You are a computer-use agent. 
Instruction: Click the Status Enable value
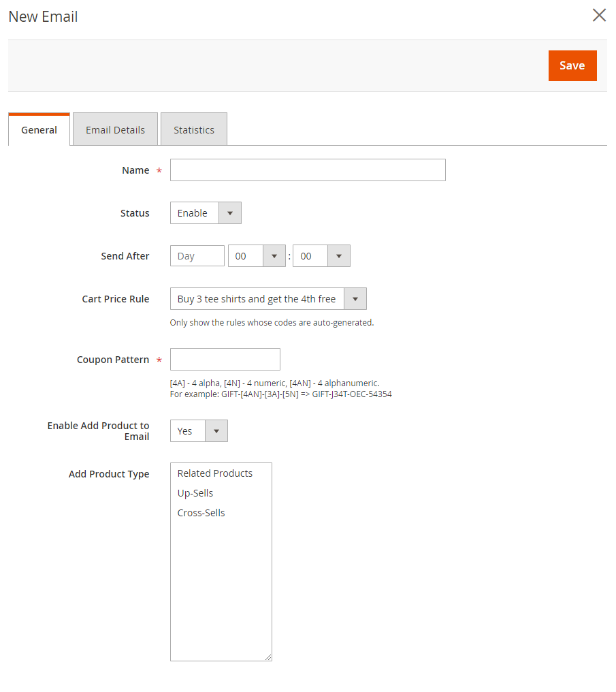tap(193, 213)
